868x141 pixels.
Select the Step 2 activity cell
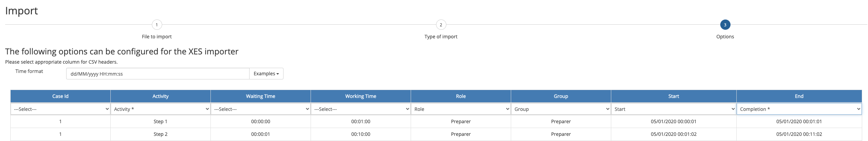160,134
